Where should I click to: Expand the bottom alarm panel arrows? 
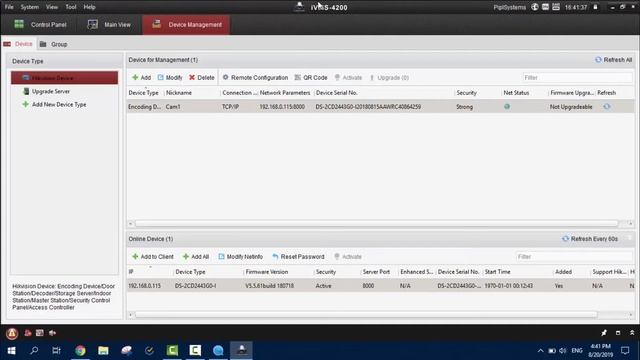click(x=632, y=333)
